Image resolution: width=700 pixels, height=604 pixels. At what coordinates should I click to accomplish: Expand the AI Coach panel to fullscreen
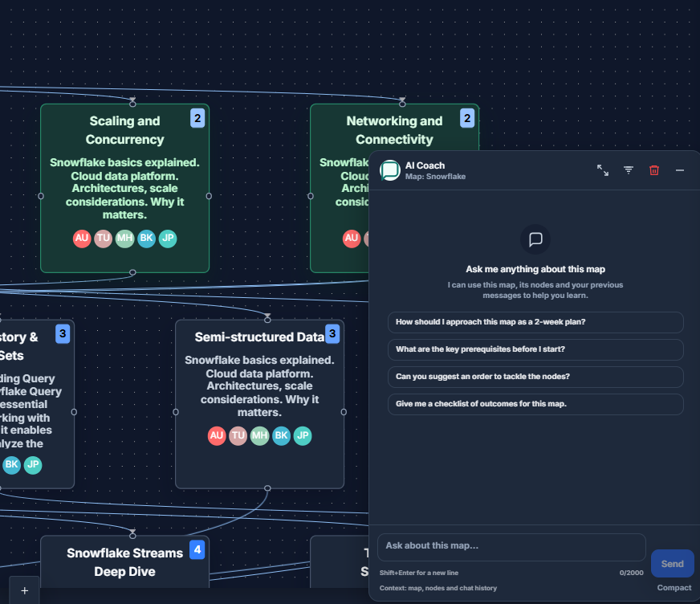click(603, 170)
